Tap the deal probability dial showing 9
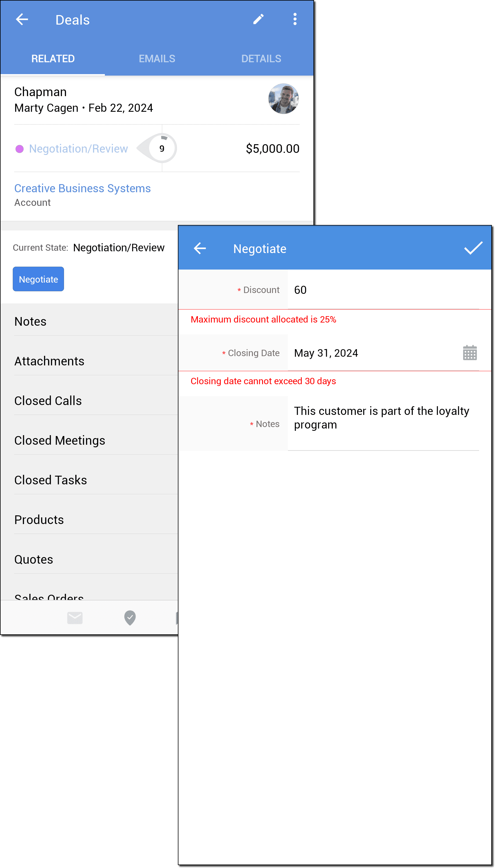502x868 pixels. coord(162,149)
